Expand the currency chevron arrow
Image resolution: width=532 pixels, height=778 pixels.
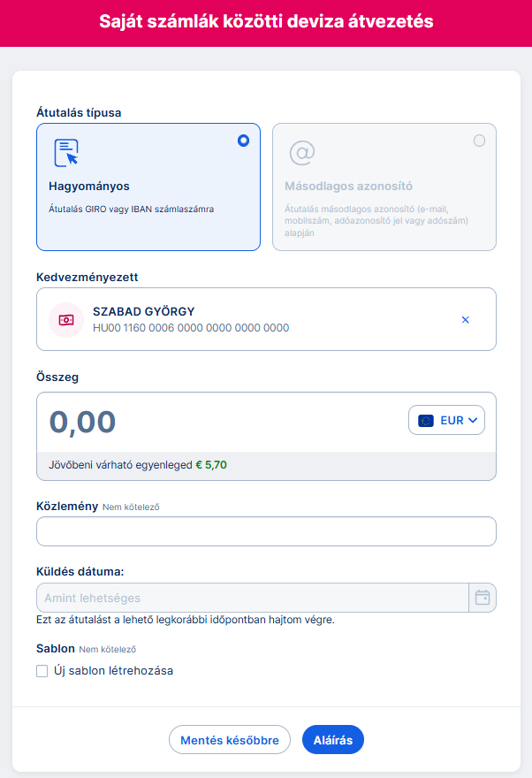click(x=473, y=421)
